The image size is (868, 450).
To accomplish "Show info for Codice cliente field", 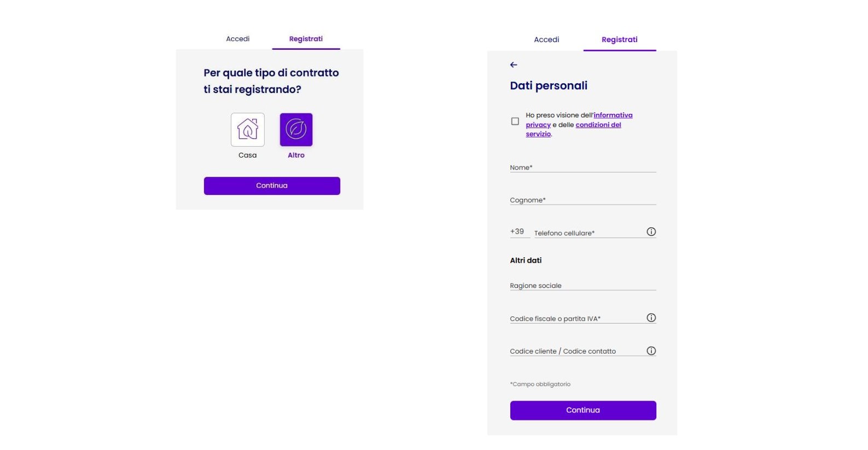I will [651, 351].
